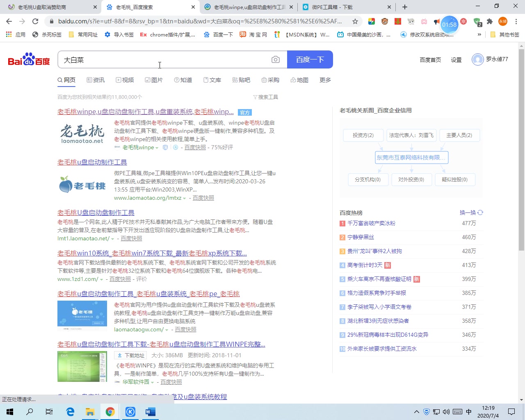The height and width of the screenshot is (420, 525).
Task: Switch to the 资讯 search tab
Action: click(x=96, y=80)
